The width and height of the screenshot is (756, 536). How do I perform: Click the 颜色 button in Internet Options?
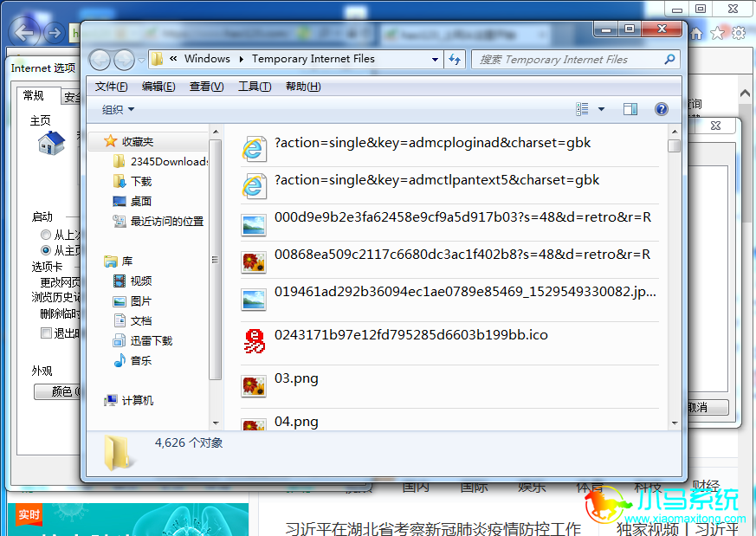(57, 391)
